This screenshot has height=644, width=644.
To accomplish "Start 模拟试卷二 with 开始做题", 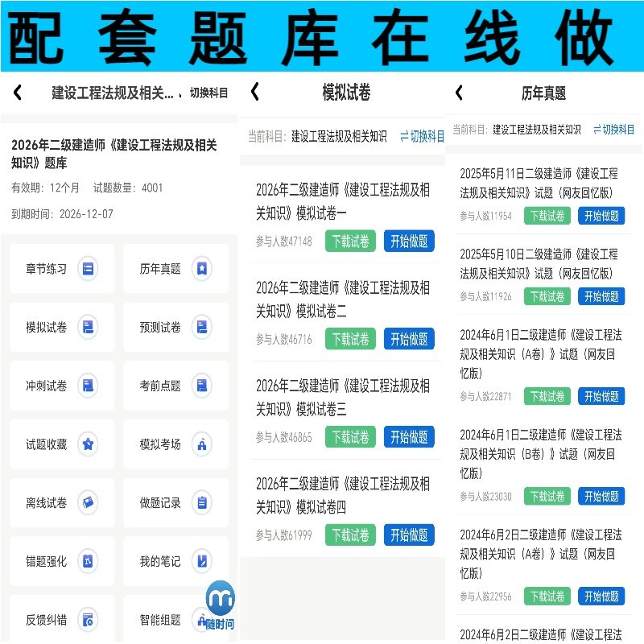I will pyautogui.click(x=409, y=339).
